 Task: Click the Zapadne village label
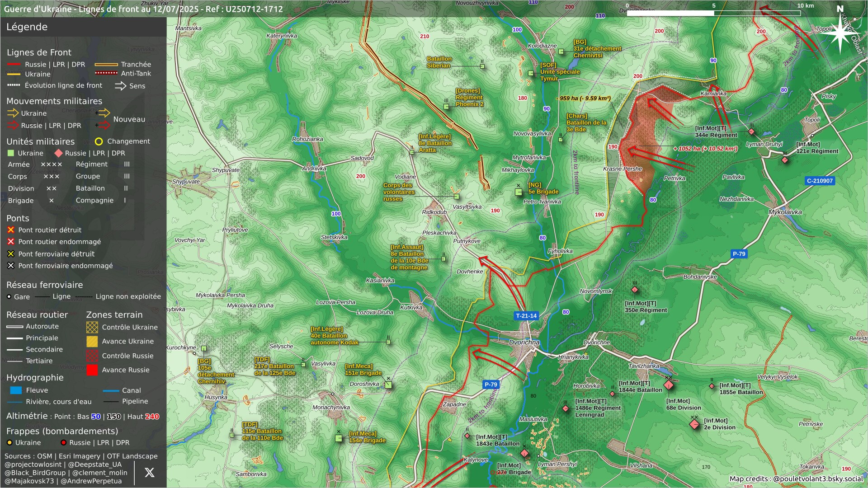pyautogui.click(x=454, y=404)
